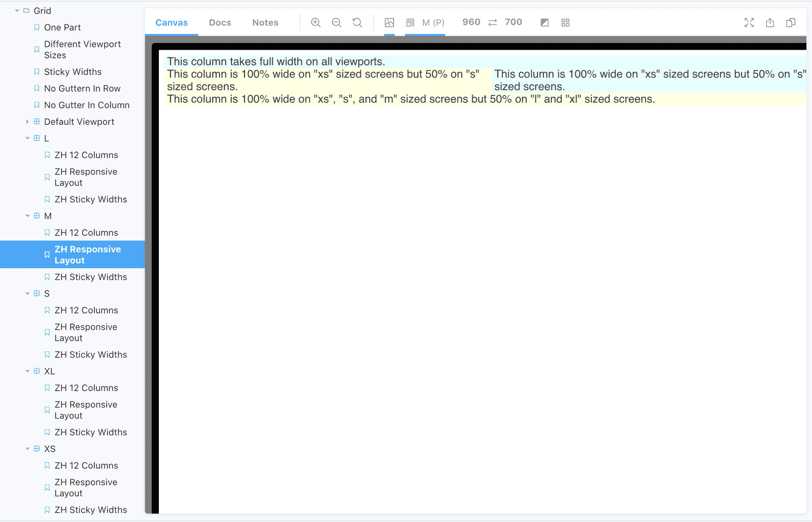Viewport: 812px width, 522px height.
Task: Click the XS component grid icon
Action: 37,449
